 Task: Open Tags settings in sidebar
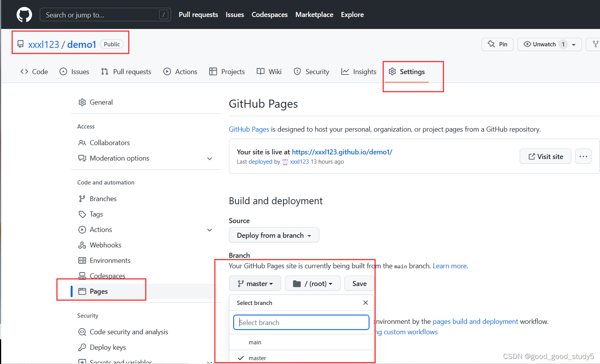(x=96, y=214)
